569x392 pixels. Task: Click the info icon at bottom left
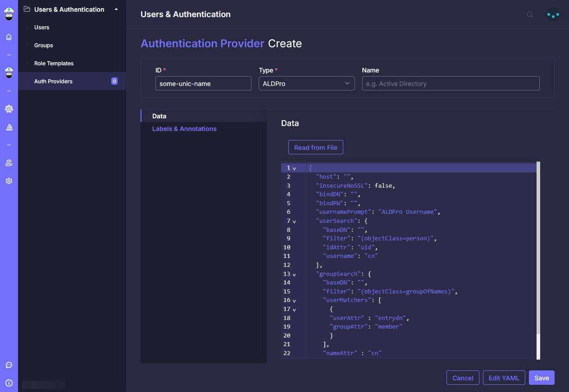click(x=9, y=383)
